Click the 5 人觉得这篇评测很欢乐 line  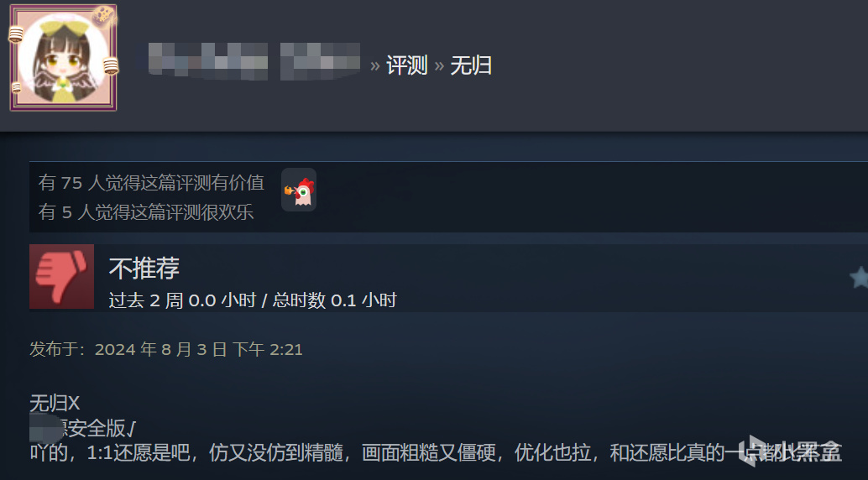[145, 212]
